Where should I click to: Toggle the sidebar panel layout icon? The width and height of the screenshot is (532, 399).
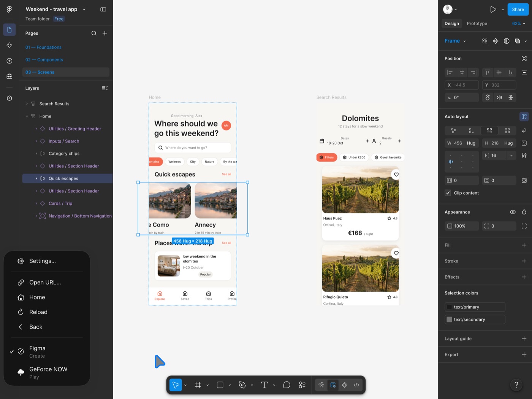pyautogui.click(x=103, y=9)
